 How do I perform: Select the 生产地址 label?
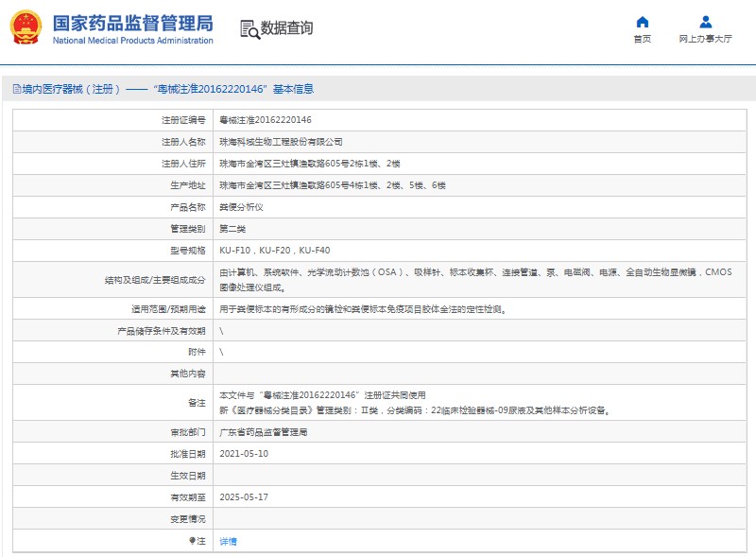tap(187, 185)
